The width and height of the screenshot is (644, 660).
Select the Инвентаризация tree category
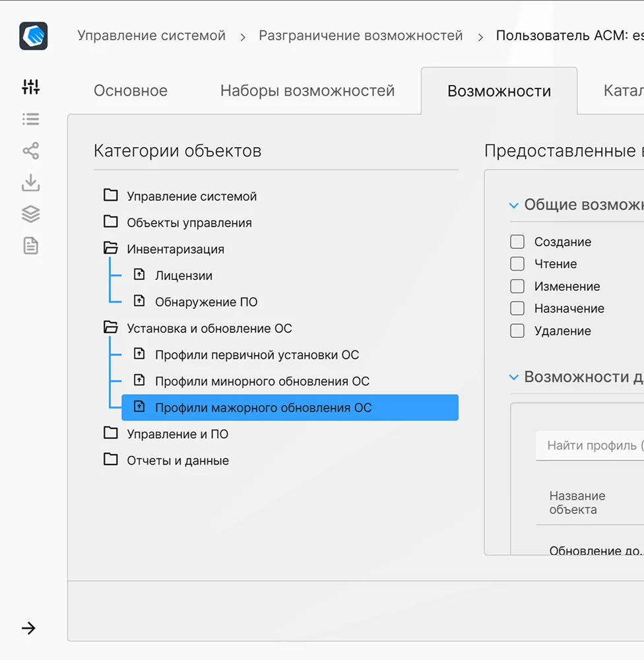[176, 249]
